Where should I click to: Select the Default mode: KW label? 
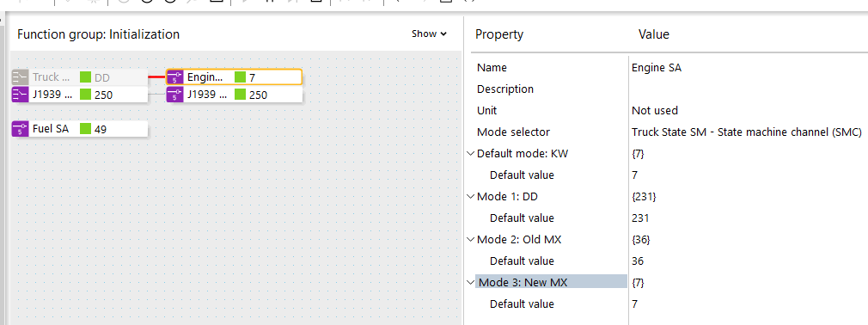tap(523, 153)
